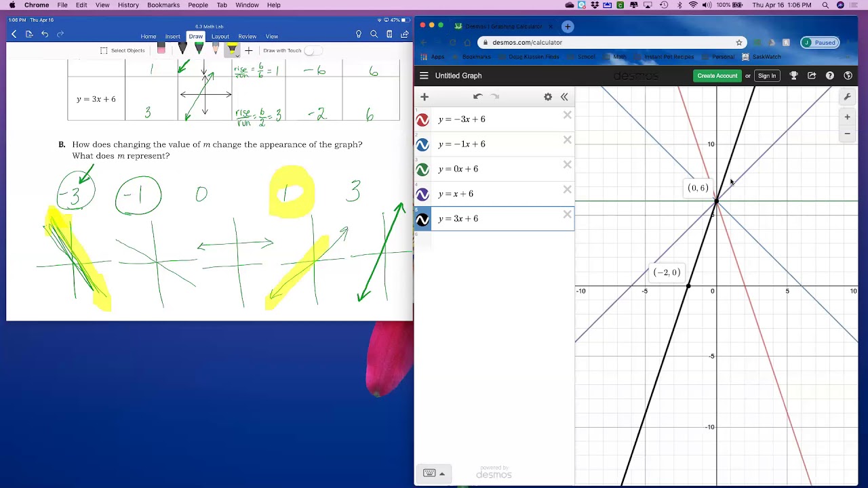Open the Personal bookmark folder

(719, 57)
